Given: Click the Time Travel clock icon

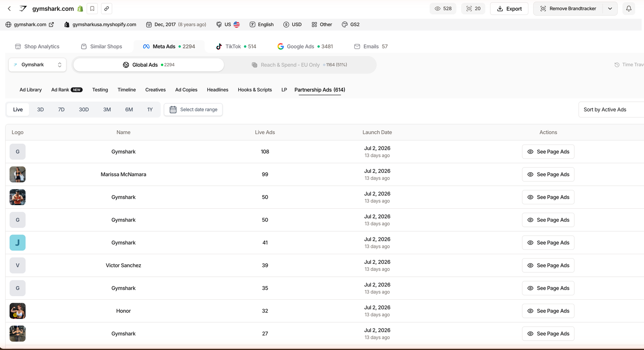Looking at the screenshot, I should tap(617, 65).
